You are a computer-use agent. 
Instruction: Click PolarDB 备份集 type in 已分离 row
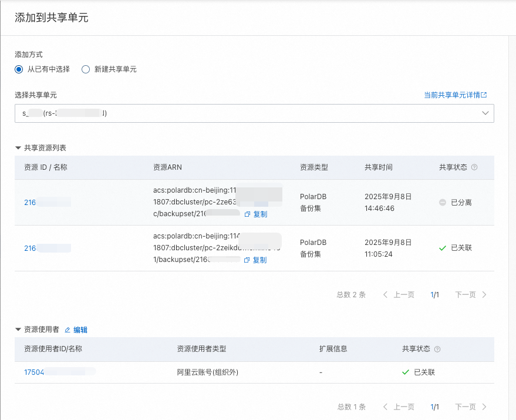(313, 202)
